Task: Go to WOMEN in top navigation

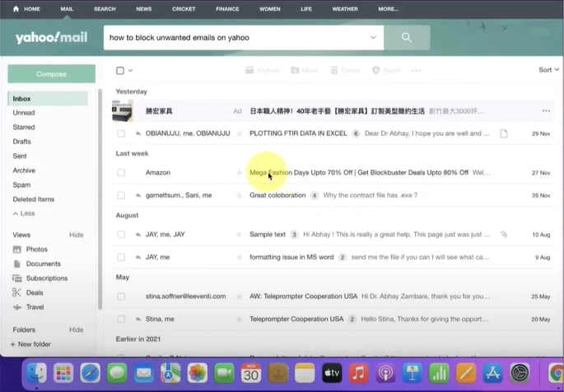Action: click(270, 9)
